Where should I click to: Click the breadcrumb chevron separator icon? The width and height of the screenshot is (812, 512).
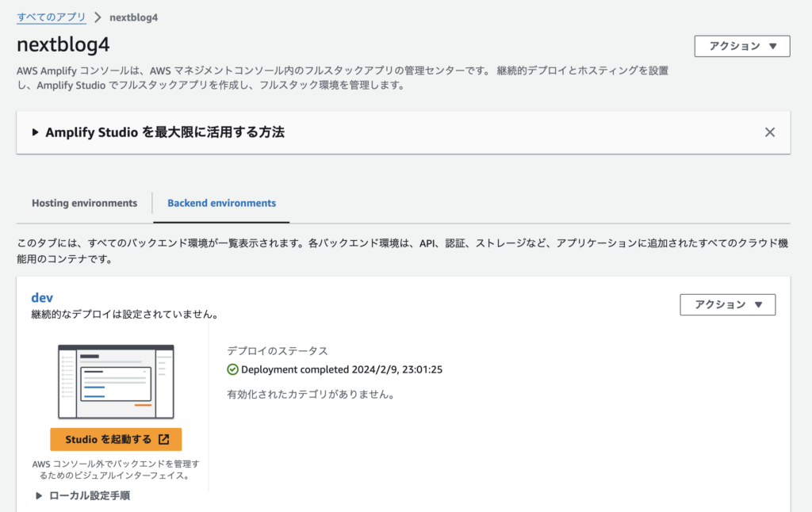coord(98,17)
